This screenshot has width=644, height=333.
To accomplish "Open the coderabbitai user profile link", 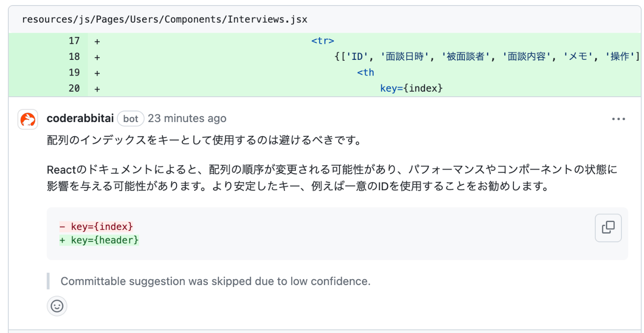I will pyautogui.click(x=80, y=119).
